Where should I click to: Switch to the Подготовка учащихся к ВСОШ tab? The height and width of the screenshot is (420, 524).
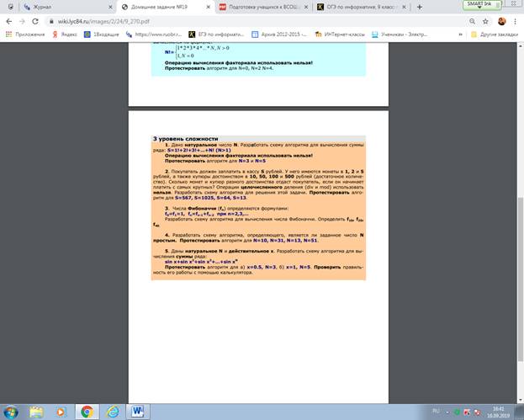(x=260, y=5)
